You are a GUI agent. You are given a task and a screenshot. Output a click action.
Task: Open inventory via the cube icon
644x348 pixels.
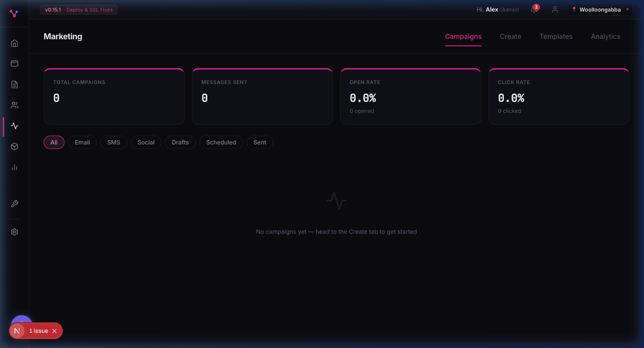click(x=14, y=147)
